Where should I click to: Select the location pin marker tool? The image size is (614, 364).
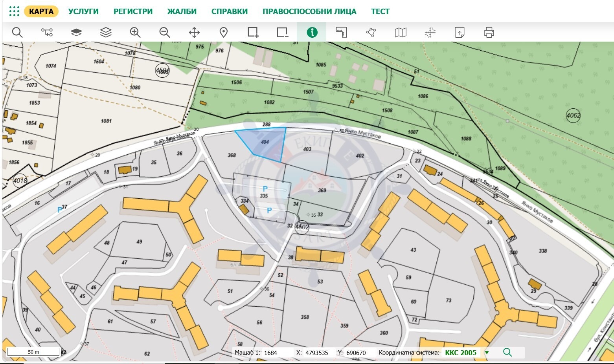point(224,32)
